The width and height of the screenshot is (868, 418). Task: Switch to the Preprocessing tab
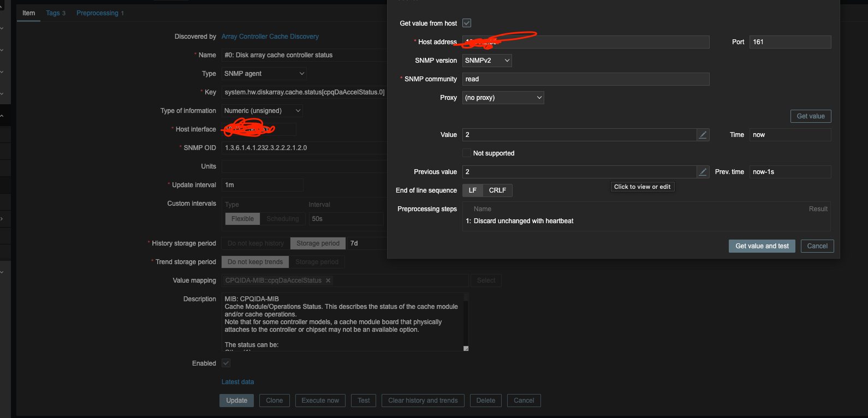100,13
